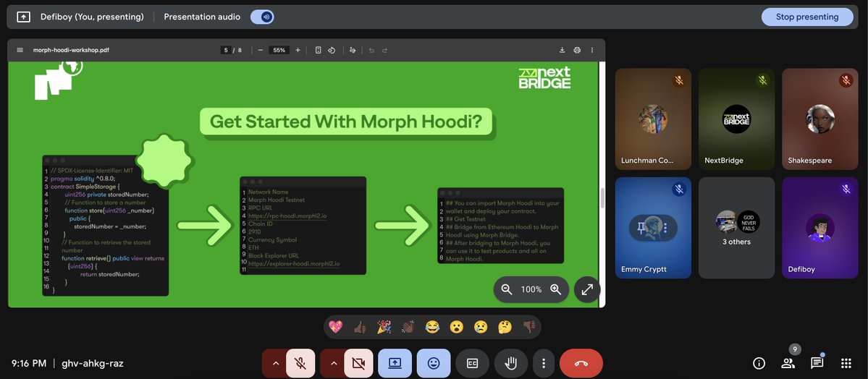Screen dimensions: 868x379
Task: Click the presenting screen icon at top left
Action: click(23, 17)
